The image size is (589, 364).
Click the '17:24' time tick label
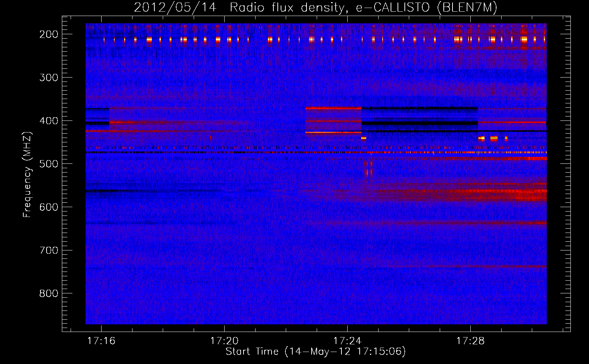click(348, 341)
